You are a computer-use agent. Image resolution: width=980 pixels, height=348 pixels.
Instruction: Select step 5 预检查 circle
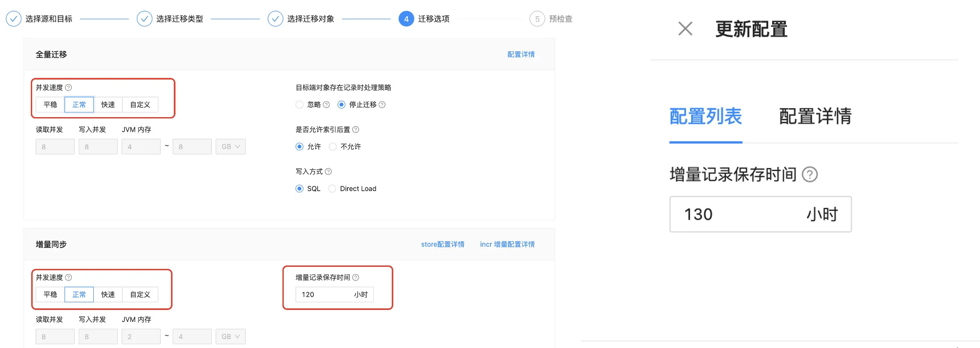(538, 19)
